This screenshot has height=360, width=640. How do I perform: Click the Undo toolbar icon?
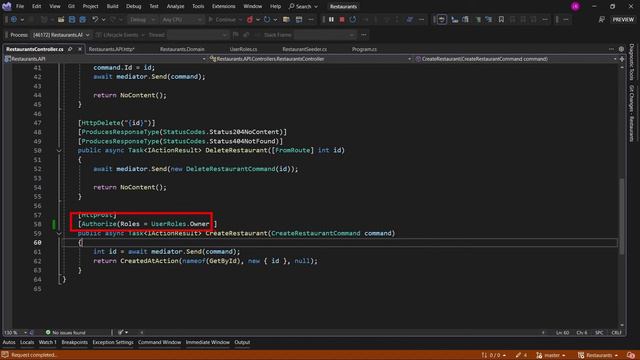click(95, 19)
